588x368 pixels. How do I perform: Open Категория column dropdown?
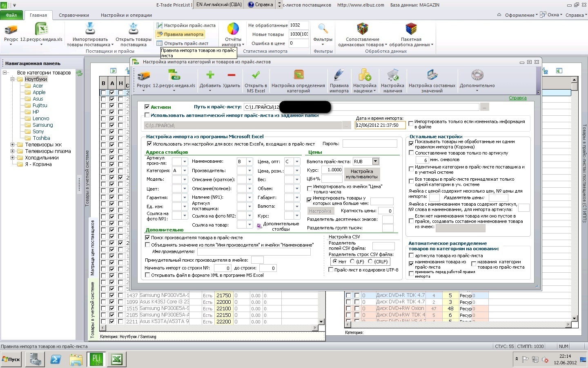(x=185, y=171)
